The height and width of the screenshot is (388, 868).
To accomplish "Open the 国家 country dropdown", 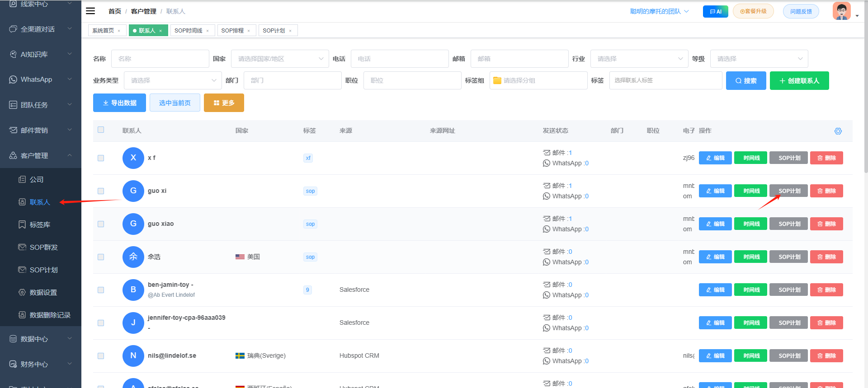I will coord(280,59).
